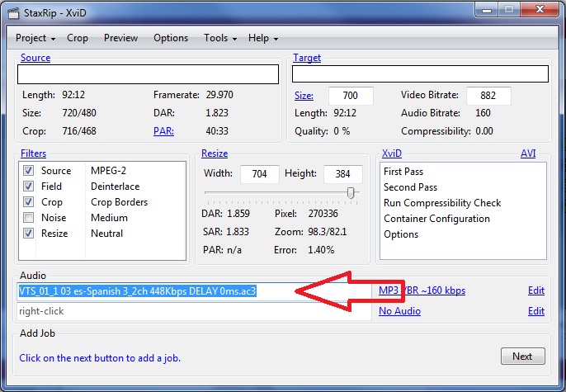Click the Width field showing 704
Image resolution: width=566 pixels, height=392 pixels.
pos(260,174)
